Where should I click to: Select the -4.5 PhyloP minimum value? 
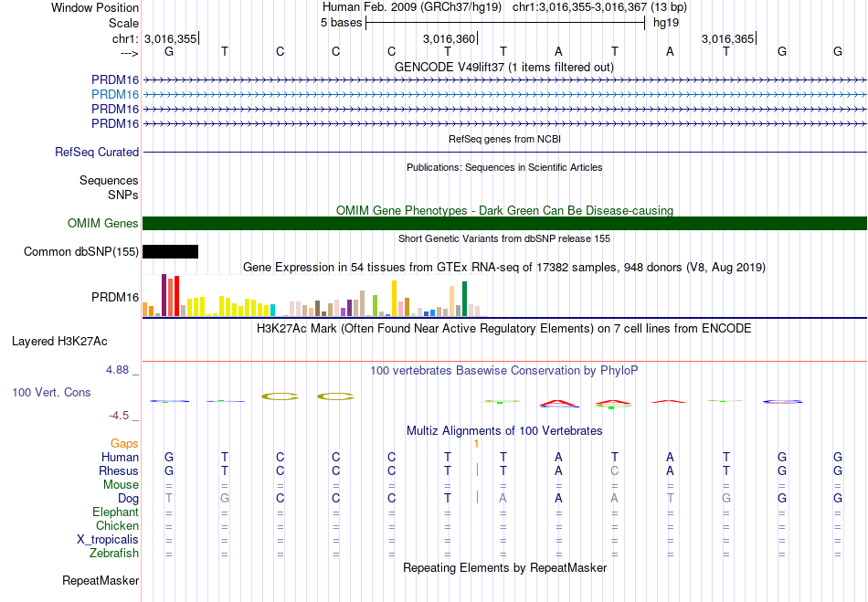pos(119,415)
